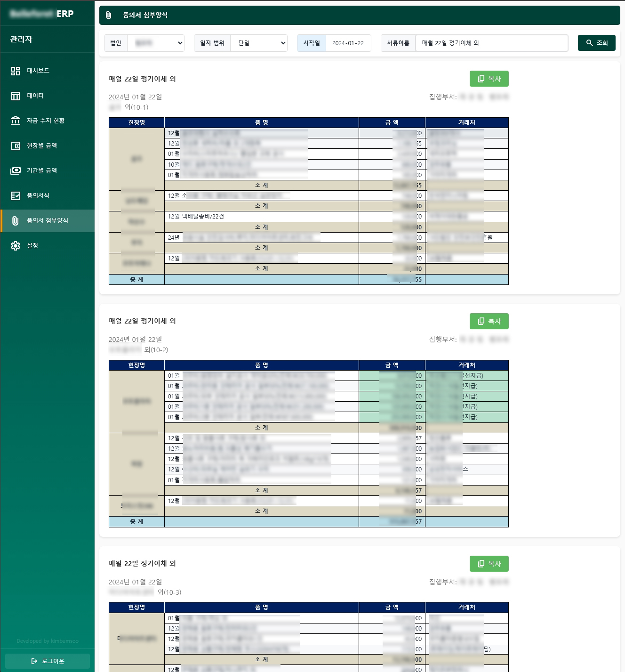Click the gear icon for 설정
The width and height of the screenshot is (625, 672).
(16, 245)
